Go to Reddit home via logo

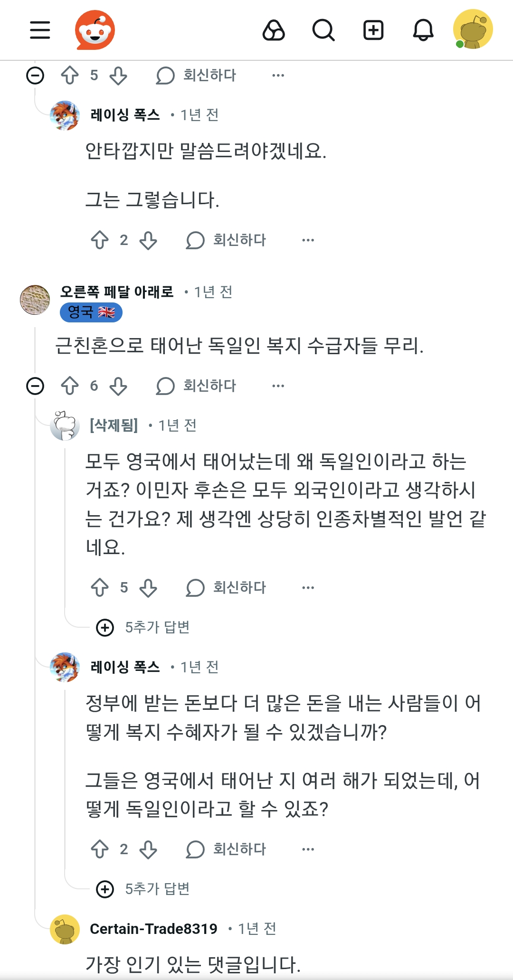pyautogui.click(x=95, y=30)
